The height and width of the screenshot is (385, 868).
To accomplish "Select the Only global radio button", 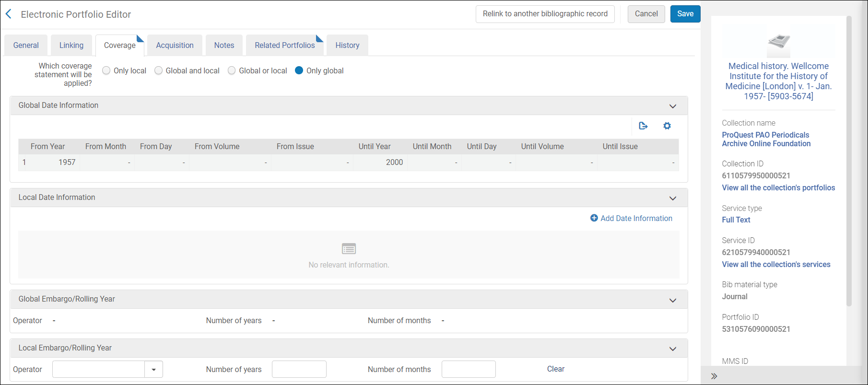I will 299,70.
